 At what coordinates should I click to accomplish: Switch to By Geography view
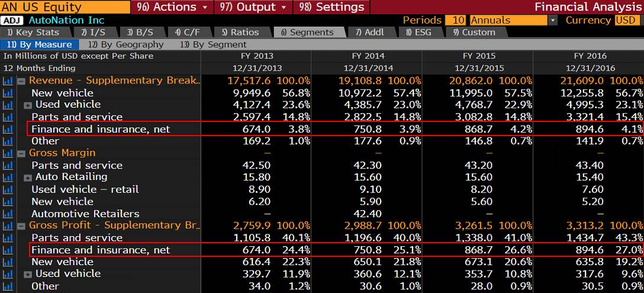[125, 44]
